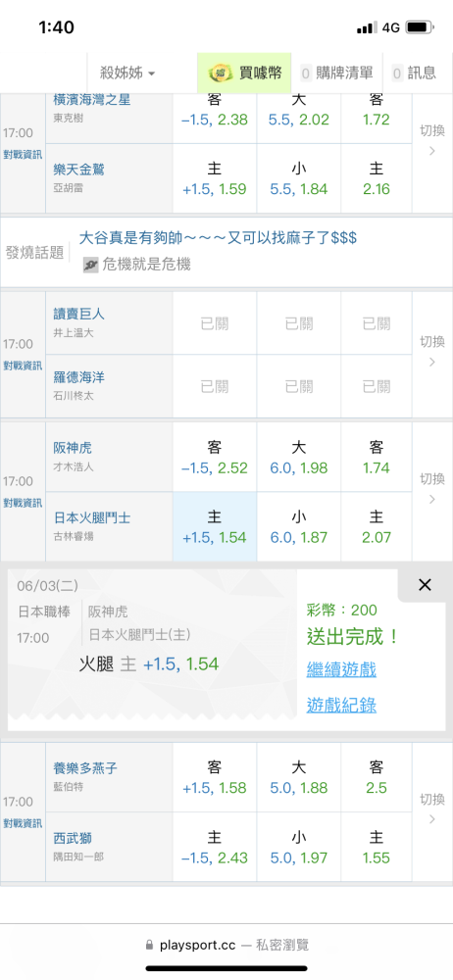Expand 切換 for the 橫濱海灣之星 game
Screen dimensions: 453x980
(x=432, y=140)
